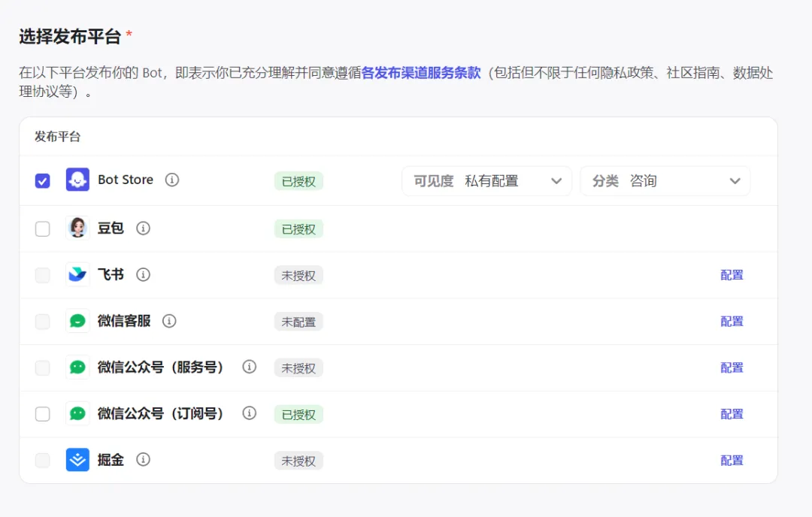Viewport: 812px width, 517px height.
Task: Click the info icon next to 掘金
Action: (143, 460)
